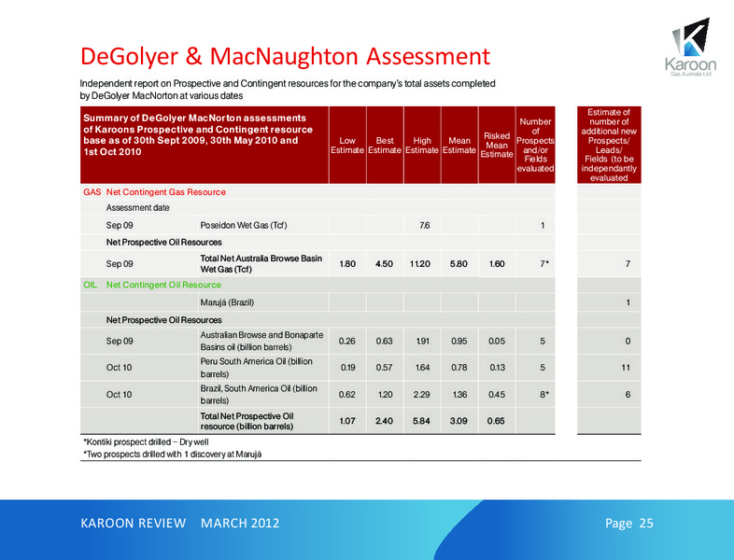Click Brazil risked mean 0.45

(x=497, y=395)
